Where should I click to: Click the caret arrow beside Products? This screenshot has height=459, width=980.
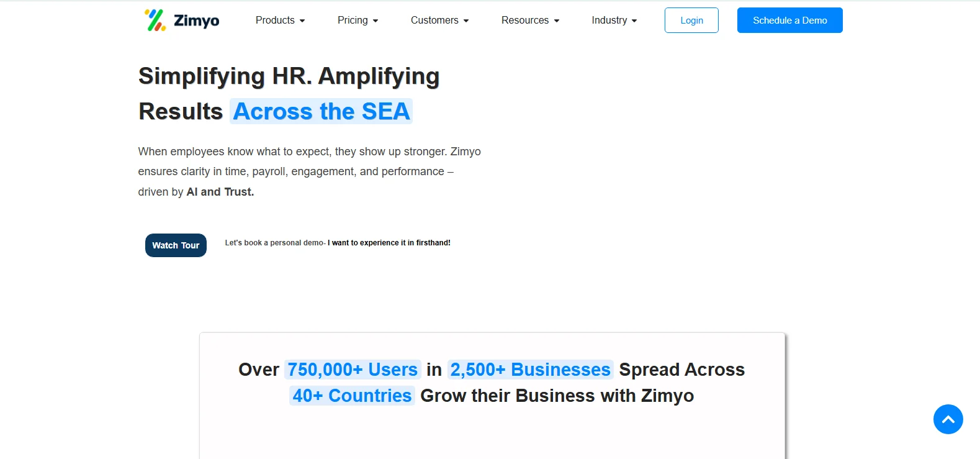tap(302, 21)
